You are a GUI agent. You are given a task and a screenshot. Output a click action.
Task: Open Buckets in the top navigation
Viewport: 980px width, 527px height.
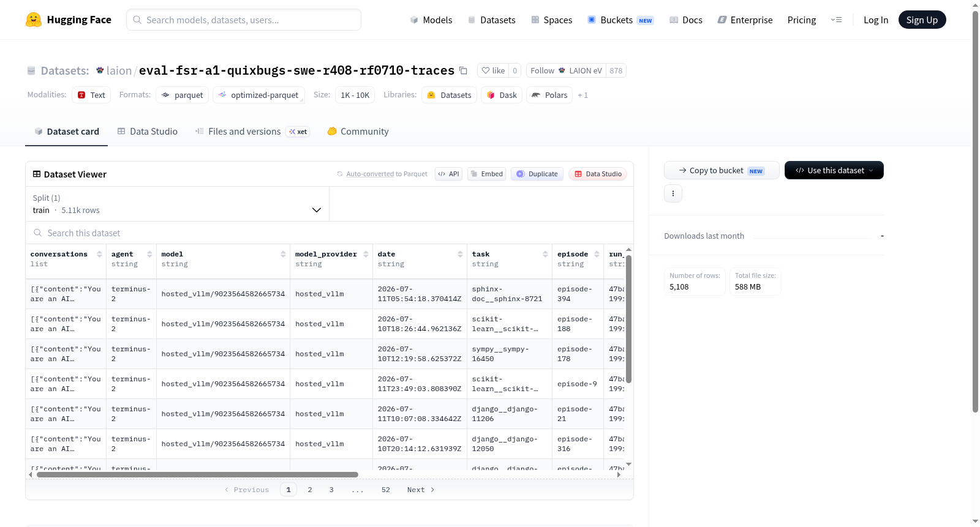coord(620,20)
